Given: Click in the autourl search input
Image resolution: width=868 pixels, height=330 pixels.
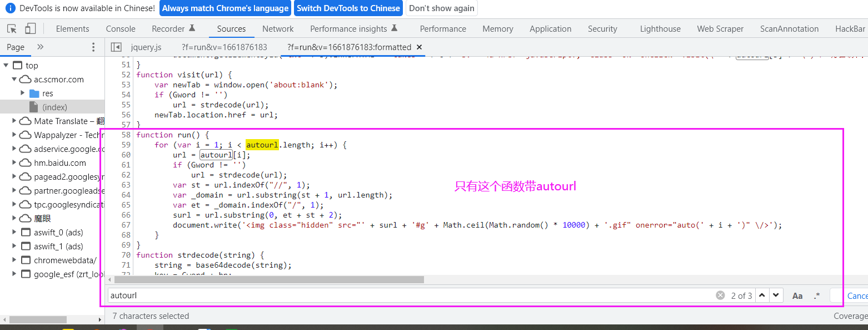Looking at the screenshot, I should [411, 295].
